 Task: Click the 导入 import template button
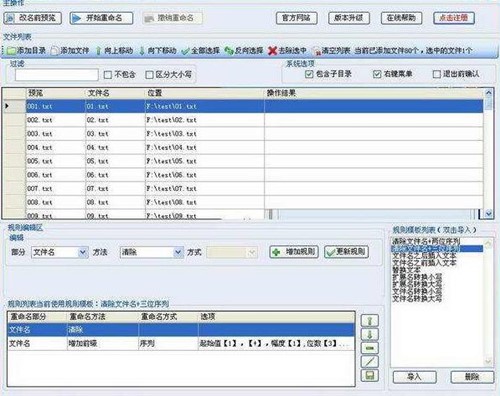[415, 377]
